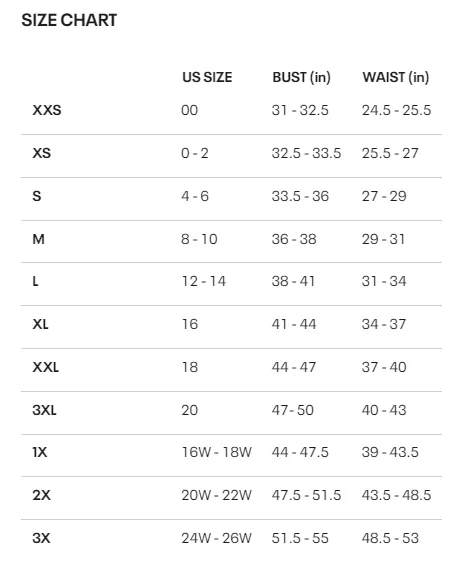
Task: Select the 16W - 18W US size cell
Action: click(x=216, y=452)
